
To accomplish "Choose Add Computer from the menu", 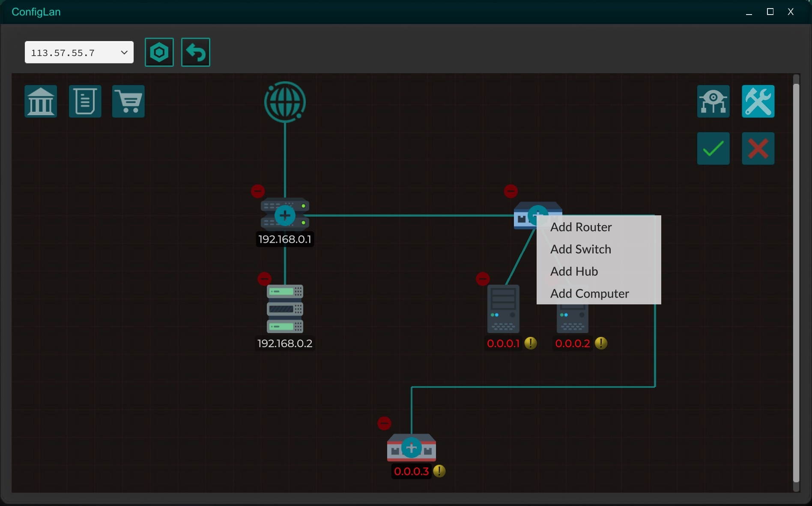I will pos(589,294).
